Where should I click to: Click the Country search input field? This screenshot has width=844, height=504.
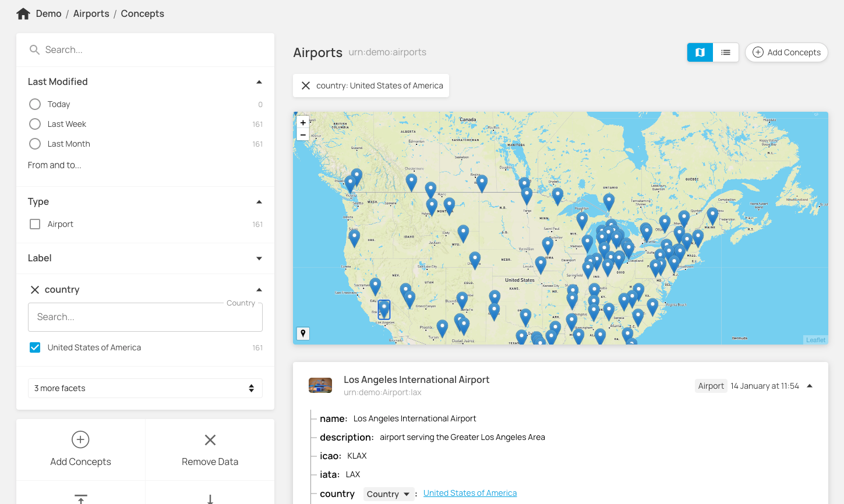click(x=145, y=317)
